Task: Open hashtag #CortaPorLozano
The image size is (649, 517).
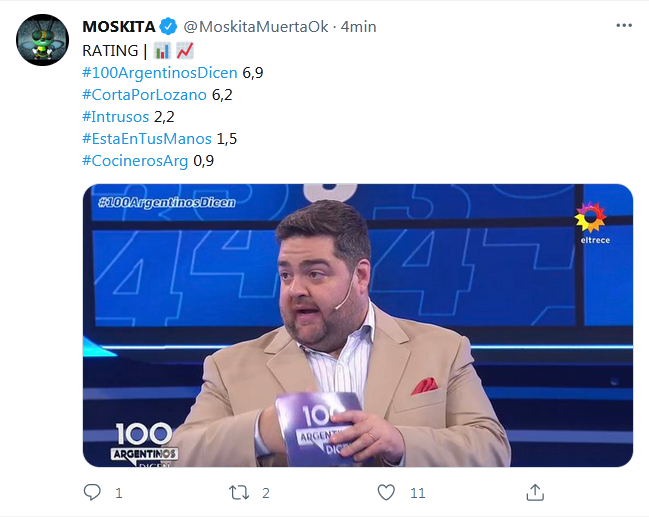Action: click(x=144, y=95)
